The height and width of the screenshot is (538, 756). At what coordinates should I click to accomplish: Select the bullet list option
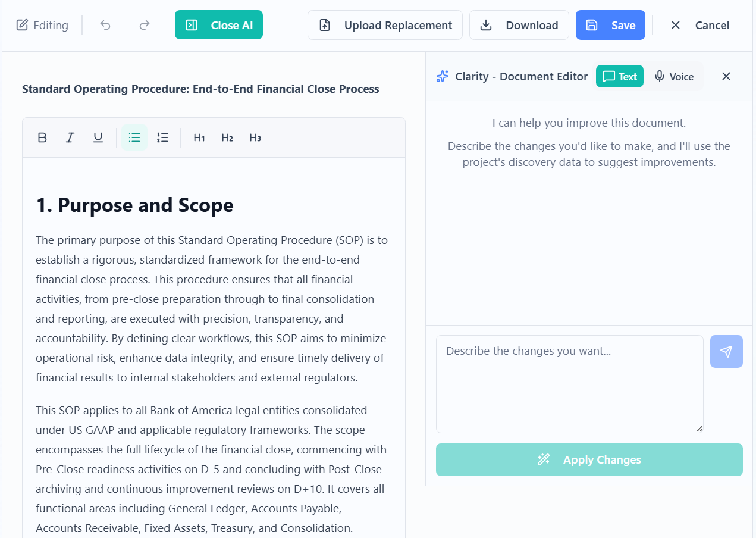click(x=134, y=137)
